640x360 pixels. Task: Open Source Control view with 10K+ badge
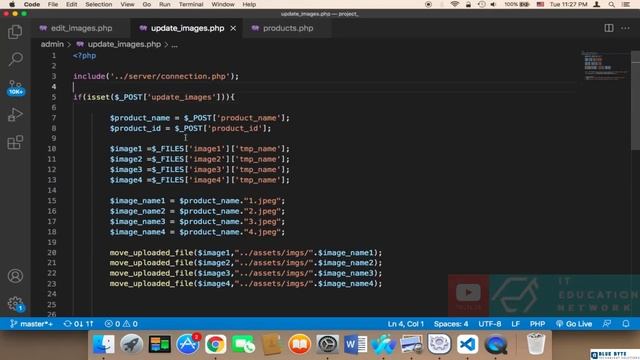pos(16,87)
